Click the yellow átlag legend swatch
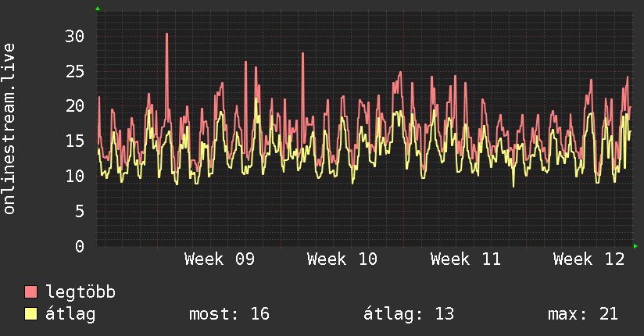Viewport: 644px width, 336px height. tap(30, 314)
